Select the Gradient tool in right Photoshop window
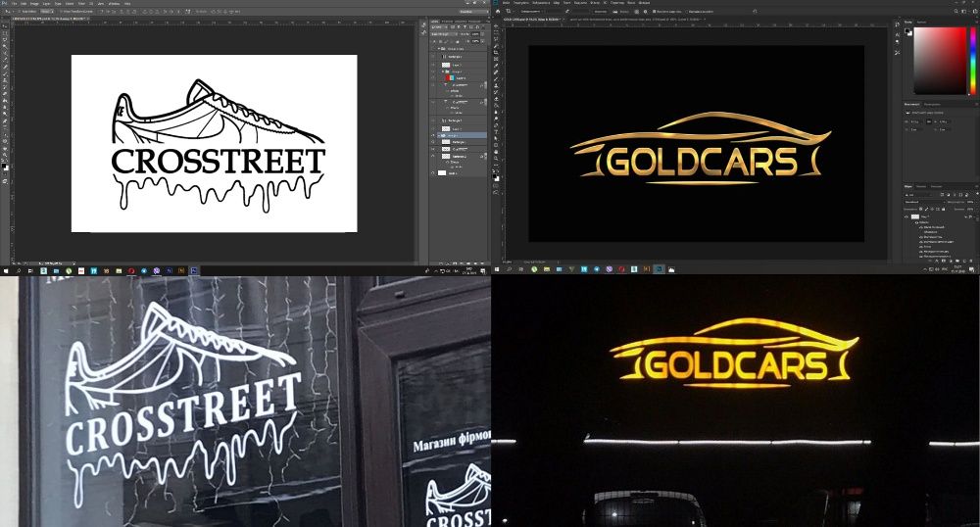Image resolution: width=980 pixels, height=527 pixels. 496,106
